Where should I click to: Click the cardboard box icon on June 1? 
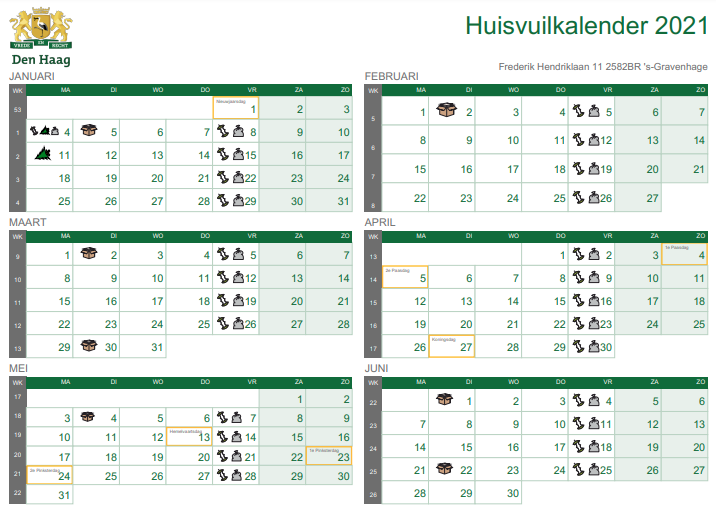[x=445, y=399]
